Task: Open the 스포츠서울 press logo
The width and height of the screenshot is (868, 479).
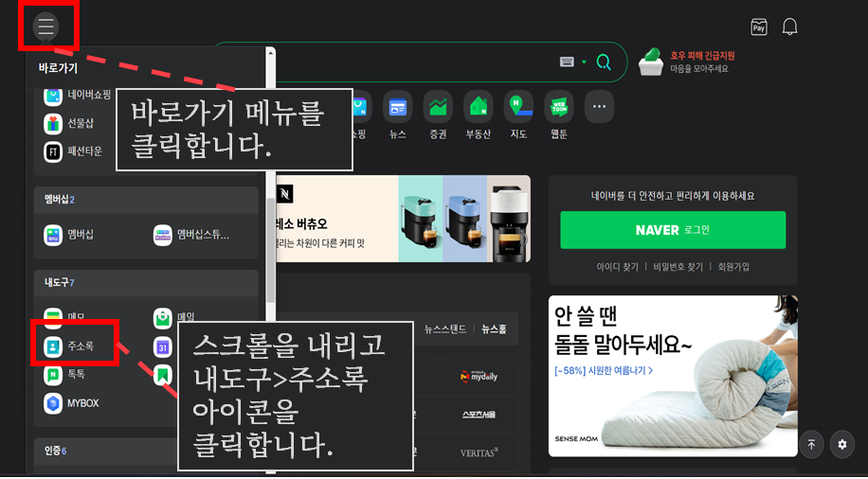Action: point(479,415)
